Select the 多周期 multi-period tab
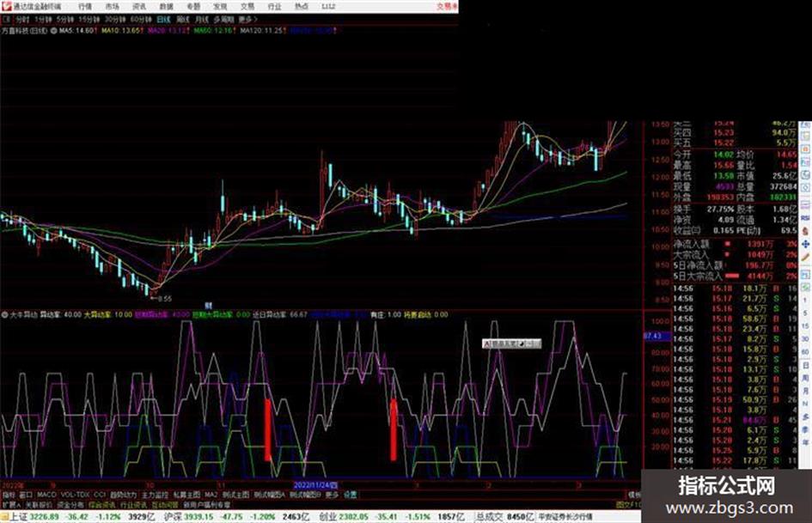This screenshot has width=812, height=523. pos(223,19)
